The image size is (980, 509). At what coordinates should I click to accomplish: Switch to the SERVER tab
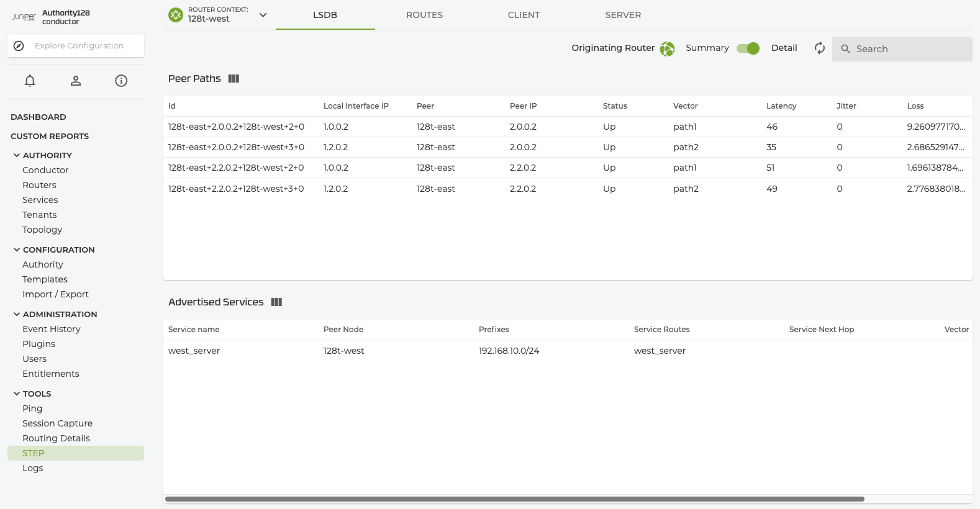(623, 15)
